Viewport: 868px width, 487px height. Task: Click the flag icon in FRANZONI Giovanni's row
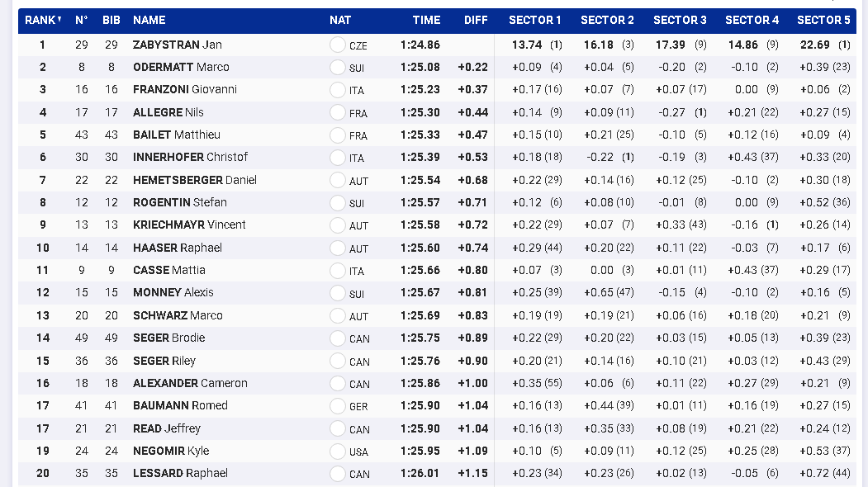coord(337,90)
